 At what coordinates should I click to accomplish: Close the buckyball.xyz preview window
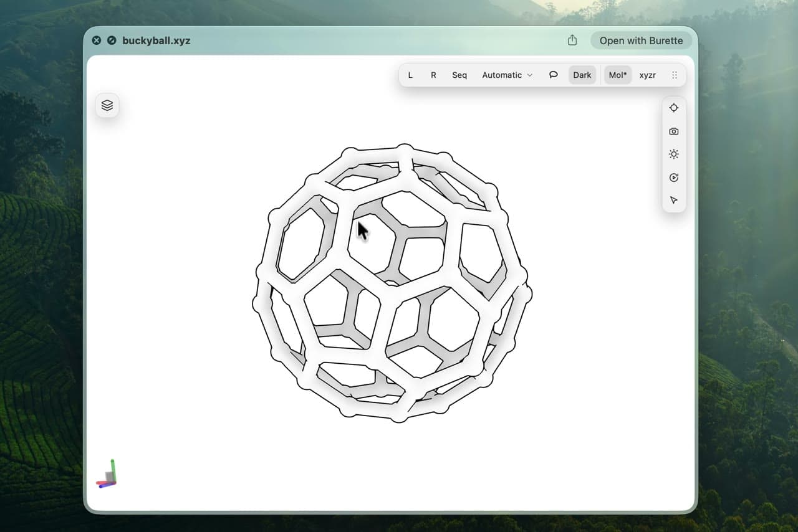(x=96, y=40)
